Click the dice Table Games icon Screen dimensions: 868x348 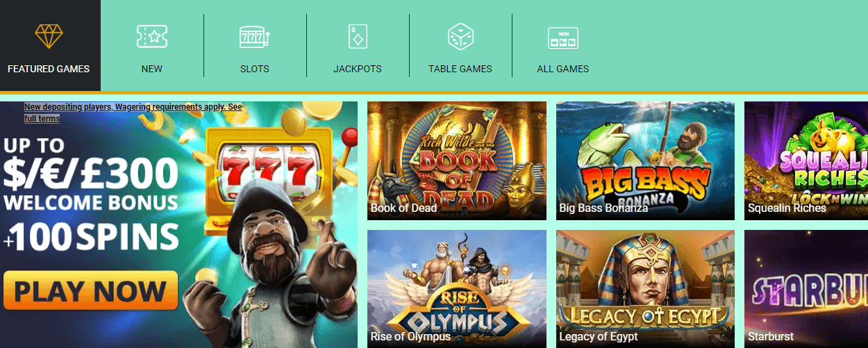(x=460, y=36)
